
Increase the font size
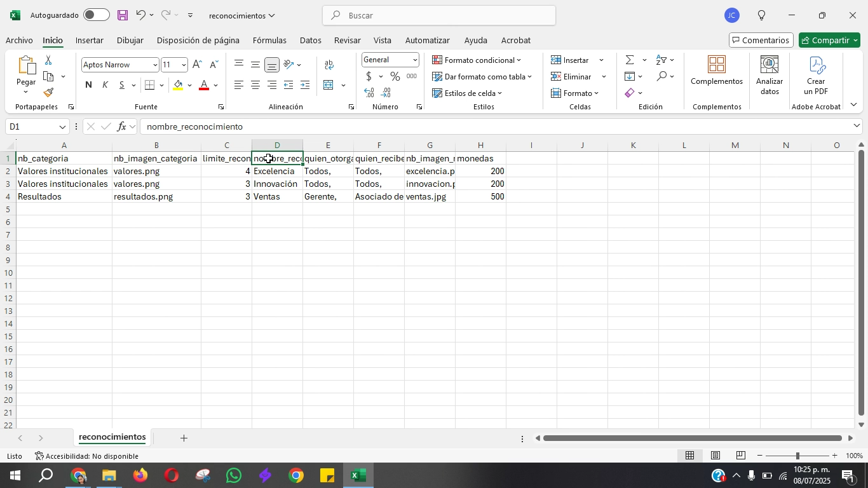197,65
